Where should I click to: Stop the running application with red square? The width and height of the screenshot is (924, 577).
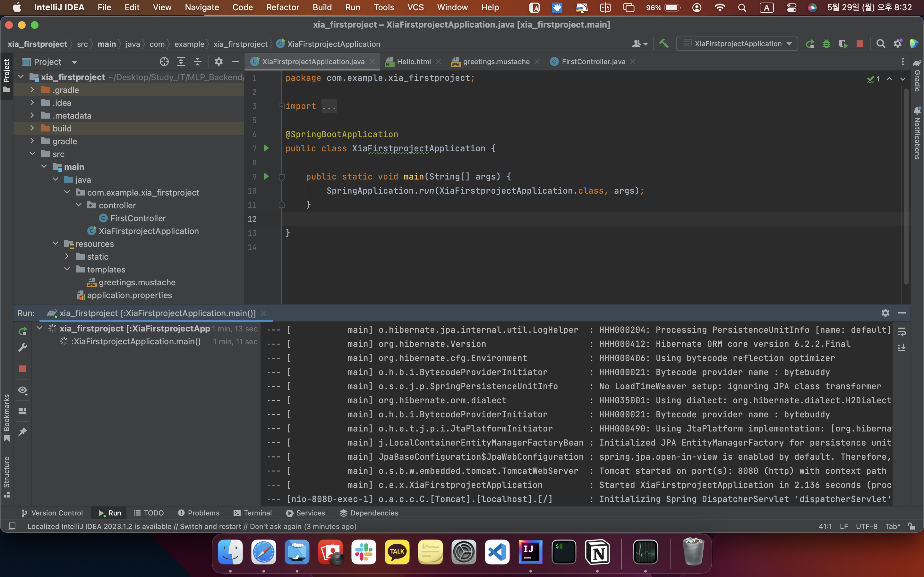(860, 44)
